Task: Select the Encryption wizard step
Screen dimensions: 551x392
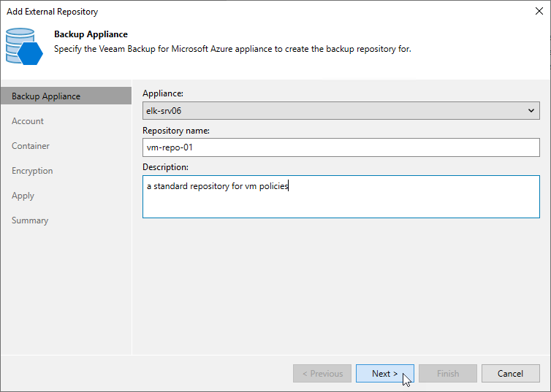Action: tap(32, 171)
